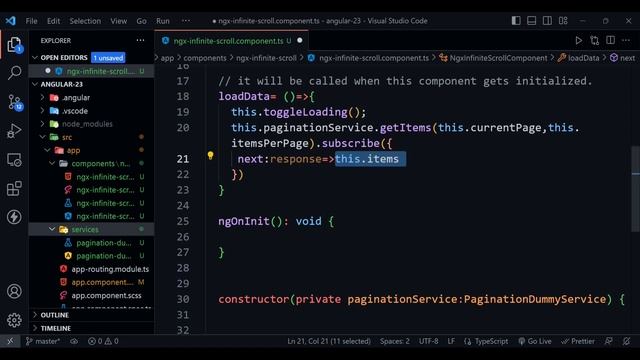The image size is (640, 360).
Task: Click the master branch status item
Action: point(43,341)
